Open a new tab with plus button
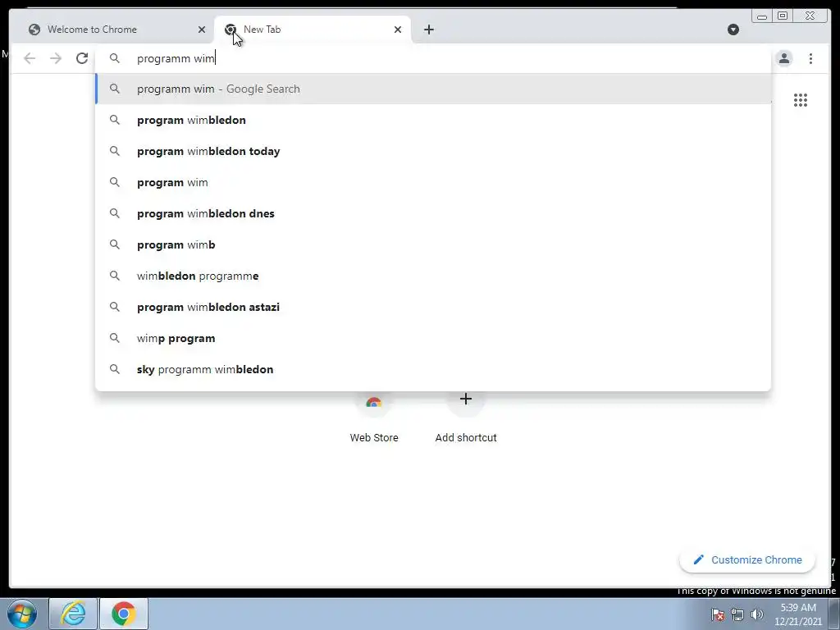This screenshot has height=630, width=840. point(428,30)
